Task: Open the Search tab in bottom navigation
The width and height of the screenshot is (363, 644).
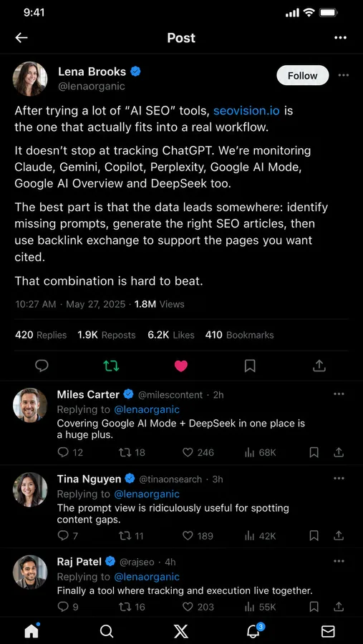Action: (x=107, y=631)
